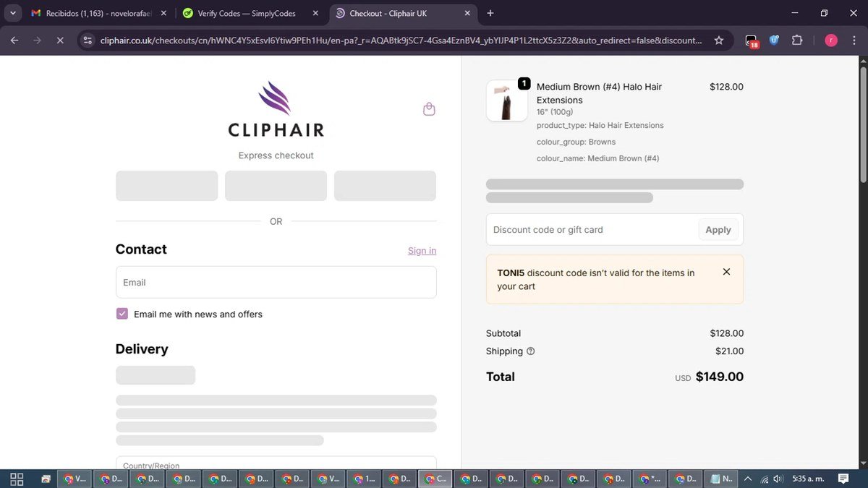
Task: Click the Sign in link
Action: (x=422, y=251)
